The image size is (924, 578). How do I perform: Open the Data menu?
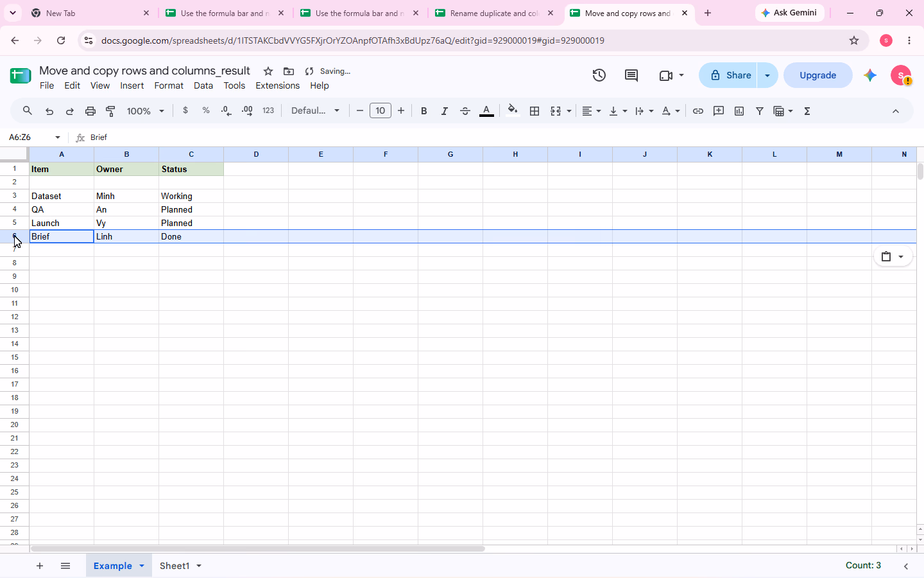click(x=203, y=85)
